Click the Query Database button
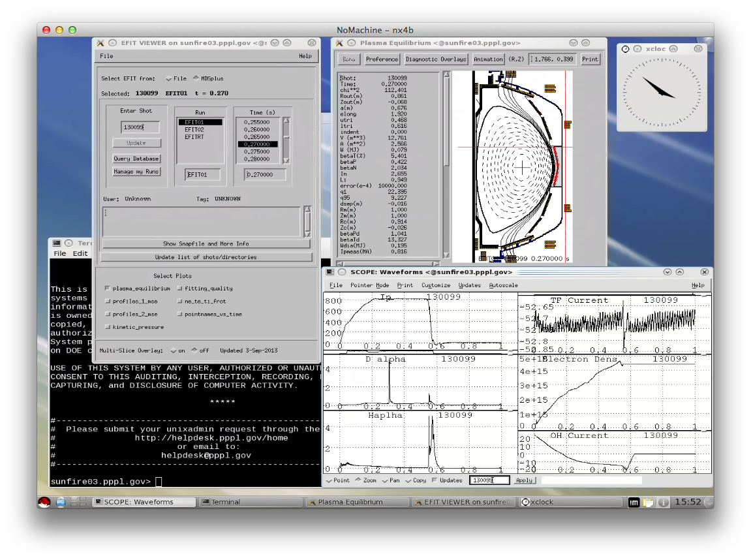The height and width of the screenshot is (560, 751). click(x=136, y=159)
